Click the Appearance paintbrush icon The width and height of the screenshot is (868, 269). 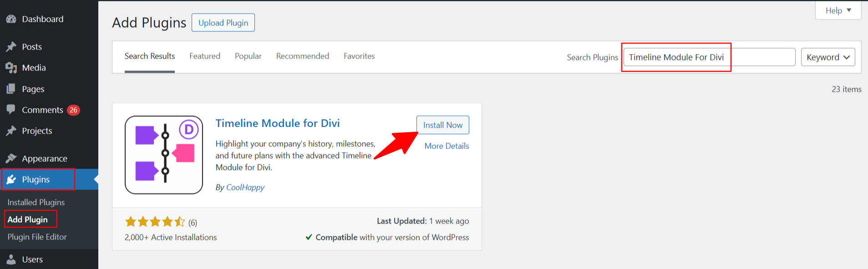pos(11,158)
